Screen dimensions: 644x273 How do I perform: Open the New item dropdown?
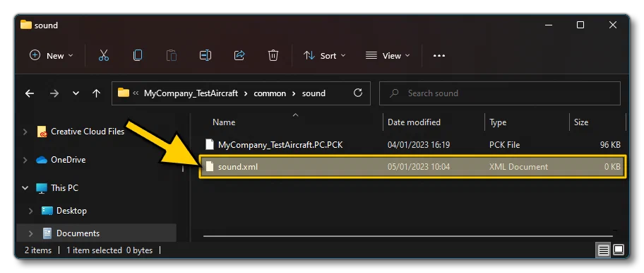pos(52,55)
